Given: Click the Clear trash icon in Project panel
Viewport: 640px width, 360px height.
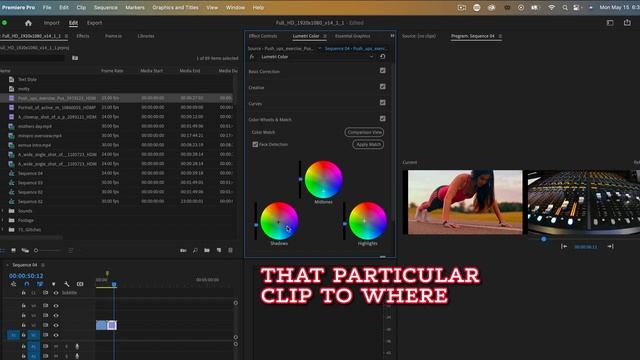Looking at the screenshot, I should (231, 250).
